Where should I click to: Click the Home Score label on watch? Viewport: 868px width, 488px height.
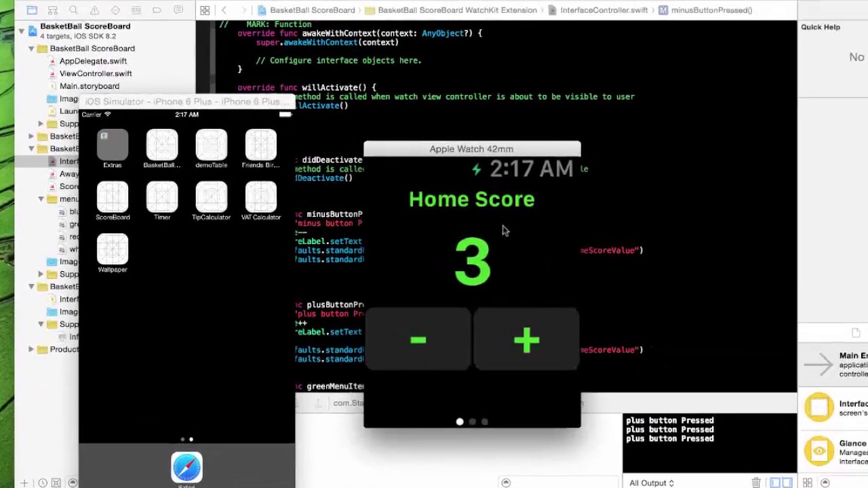[472, 199]
